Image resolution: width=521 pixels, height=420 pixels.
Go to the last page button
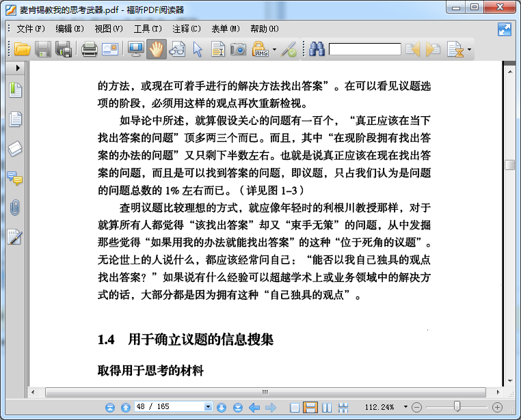(x=238, y=408)
